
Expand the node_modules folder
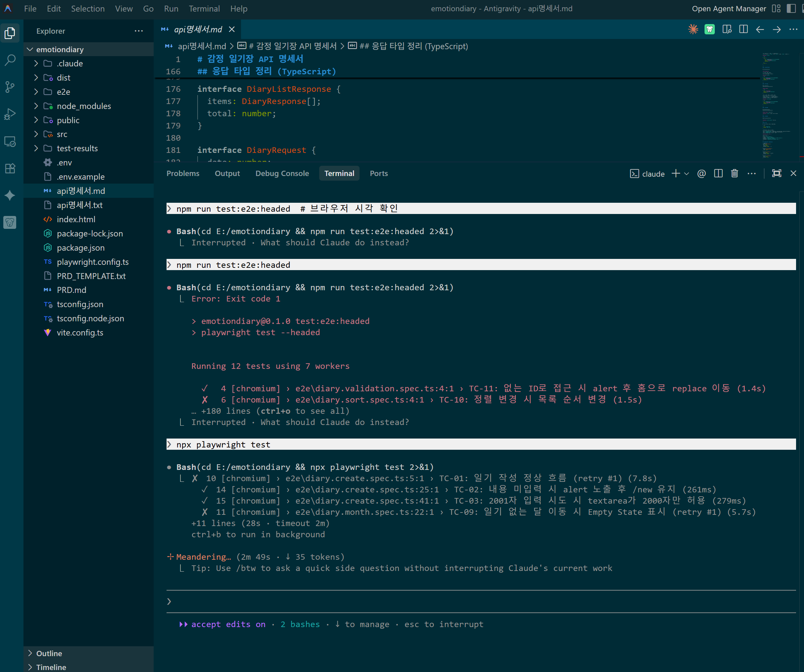(84, 106)
